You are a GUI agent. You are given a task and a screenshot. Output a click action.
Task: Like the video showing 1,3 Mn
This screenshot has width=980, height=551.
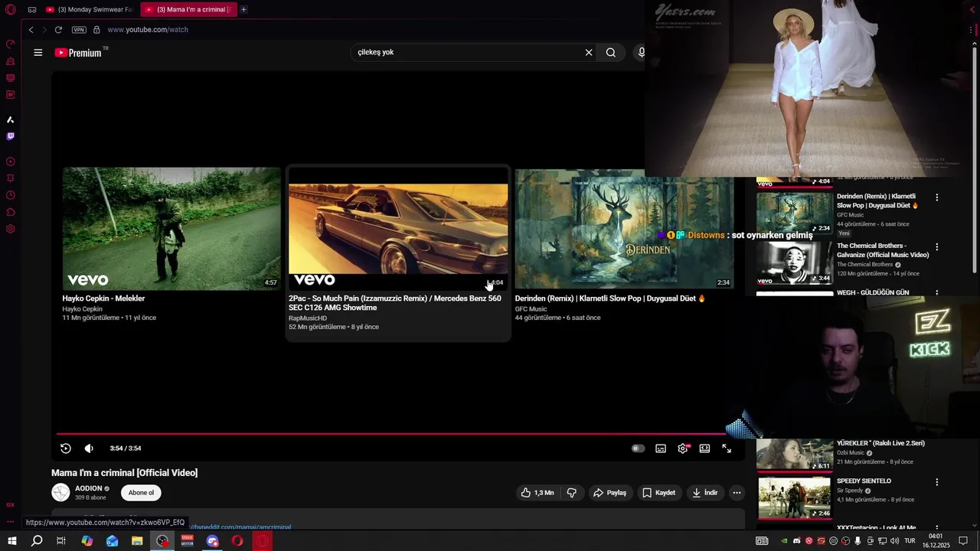(537, 493)
